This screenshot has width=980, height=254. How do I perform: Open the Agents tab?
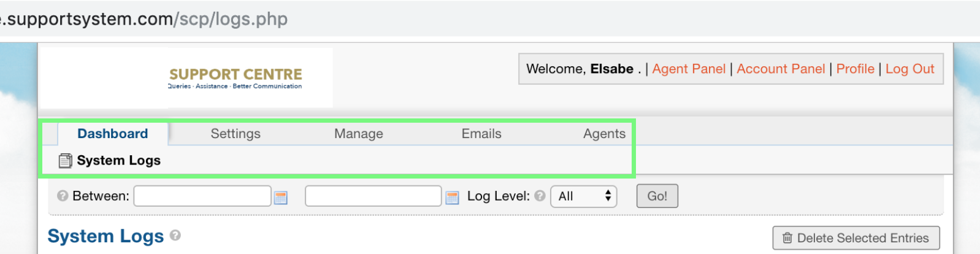(x=604, y=134)
